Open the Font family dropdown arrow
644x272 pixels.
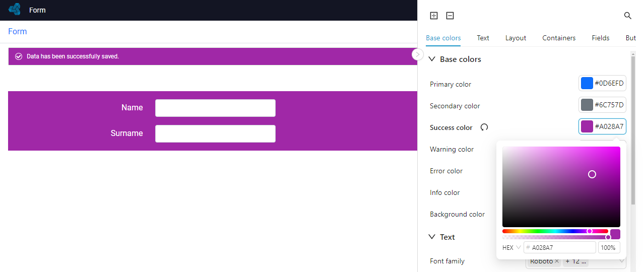coord(622,261)
